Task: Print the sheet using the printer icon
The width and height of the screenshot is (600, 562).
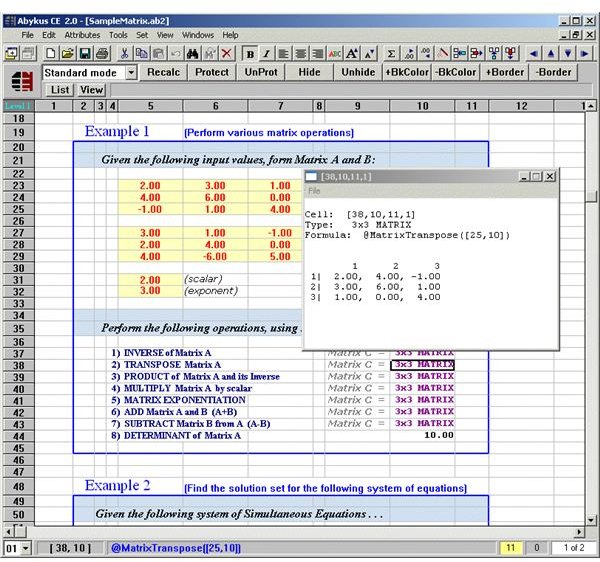Action: click(x=103, y=54)
